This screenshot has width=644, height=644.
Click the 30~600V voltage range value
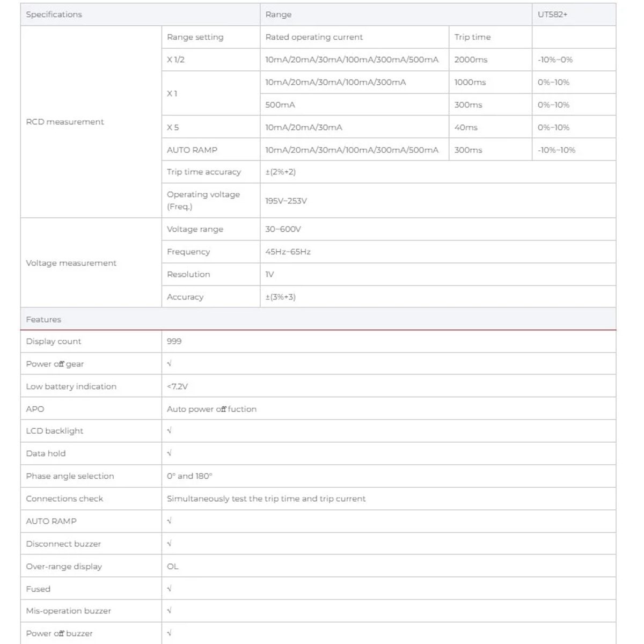pyautogui.click(x=283, y=229)
